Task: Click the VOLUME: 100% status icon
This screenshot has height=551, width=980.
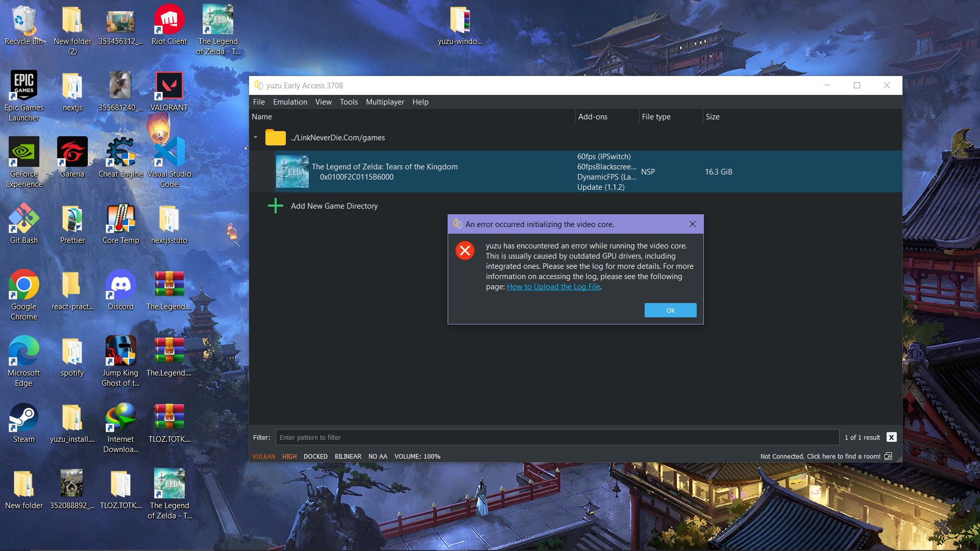Action: (418, 456)
